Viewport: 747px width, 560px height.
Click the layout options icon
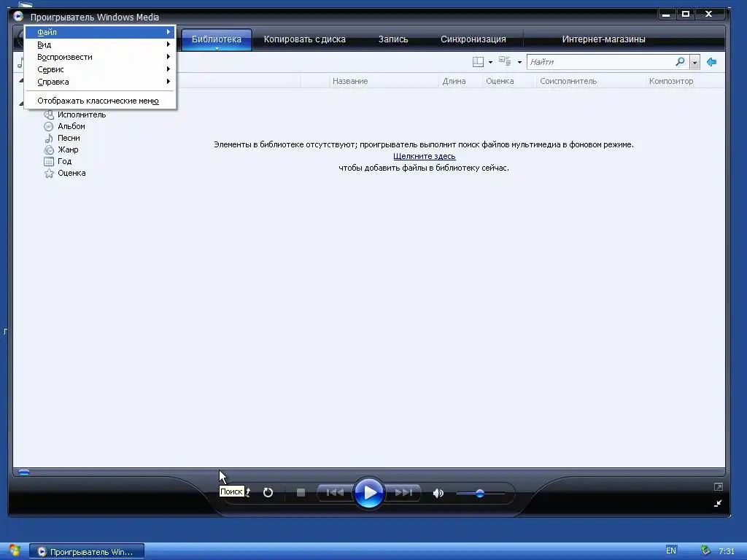[x=478, y=62]
